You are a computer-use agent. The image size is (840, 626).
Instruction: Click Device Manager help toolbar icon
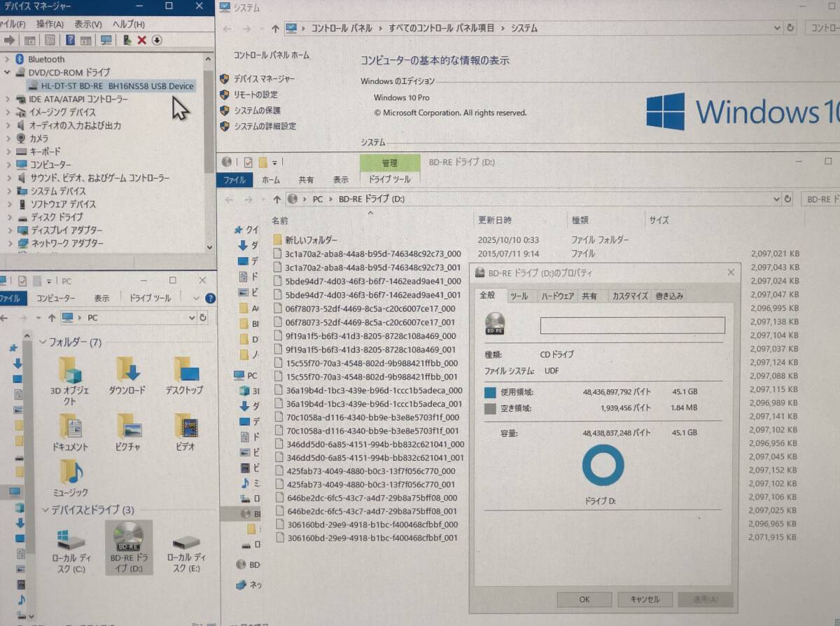(70, 40)
